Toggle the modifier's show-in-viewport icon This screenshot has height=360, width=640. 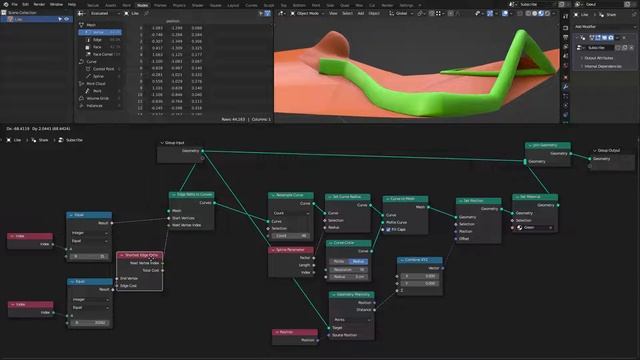604,38
